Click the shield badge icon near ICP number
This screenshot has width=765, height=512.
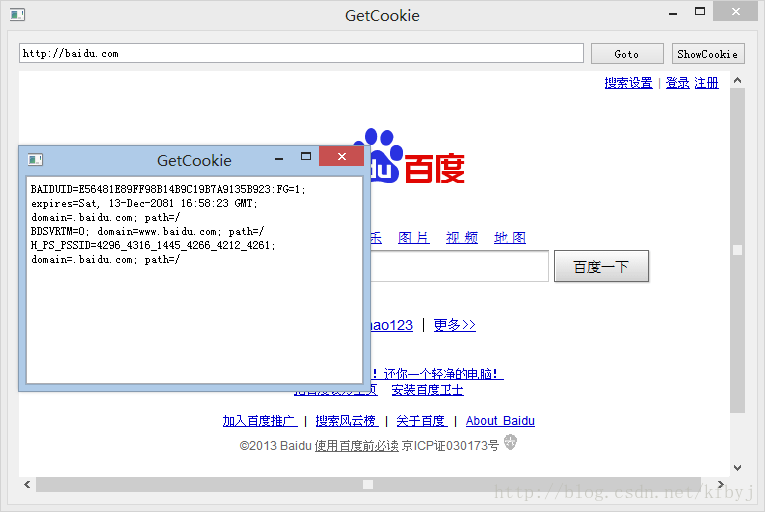pos(510,443)
